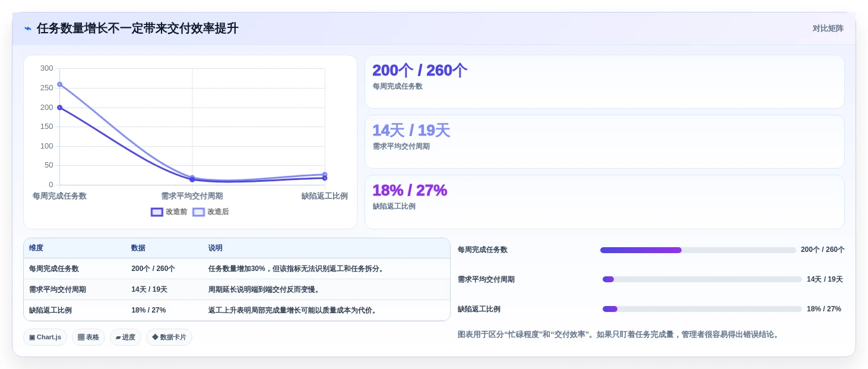This screenshot has width=868, height=369.
Task: Click the 缺陷返工比例 progress bar
Action: coord(702,309)
